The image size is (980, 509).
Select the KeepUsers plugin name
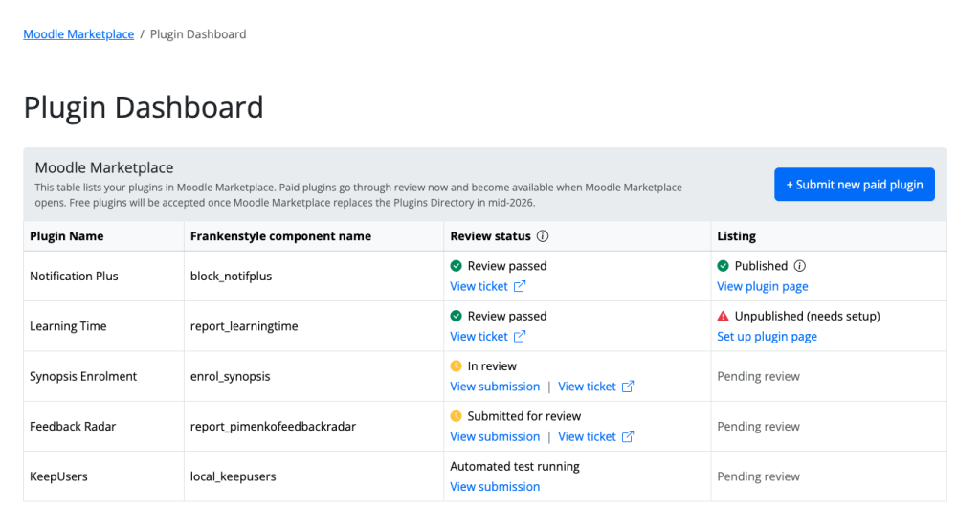pos(58,476)
